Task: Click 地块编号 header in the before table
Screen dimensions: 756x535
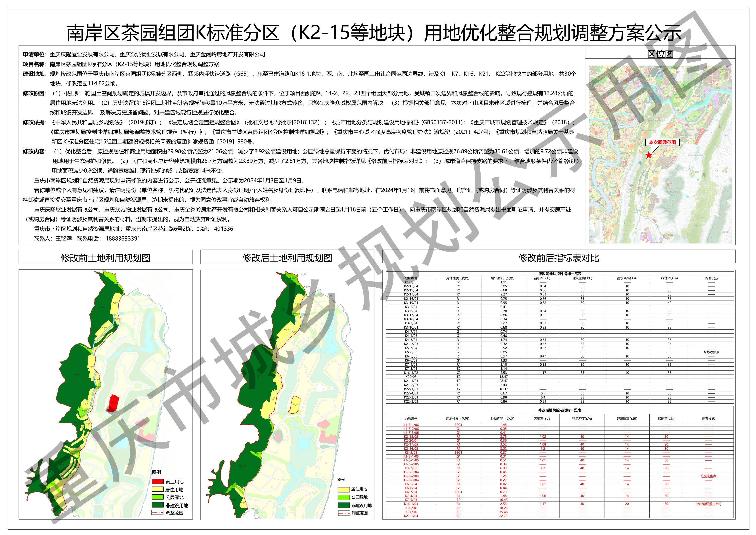Action: pos(411,278)
